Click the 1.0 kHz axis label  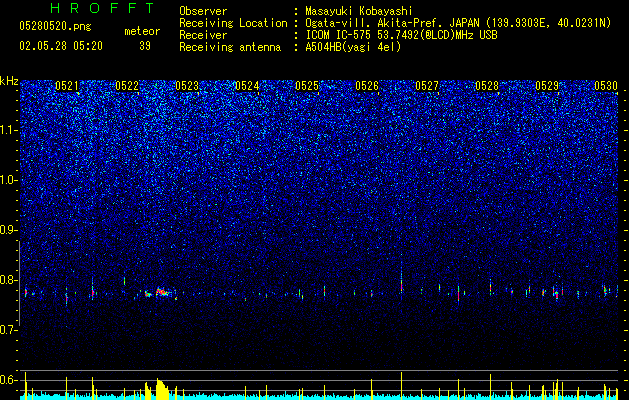click(x=9, y=180)
